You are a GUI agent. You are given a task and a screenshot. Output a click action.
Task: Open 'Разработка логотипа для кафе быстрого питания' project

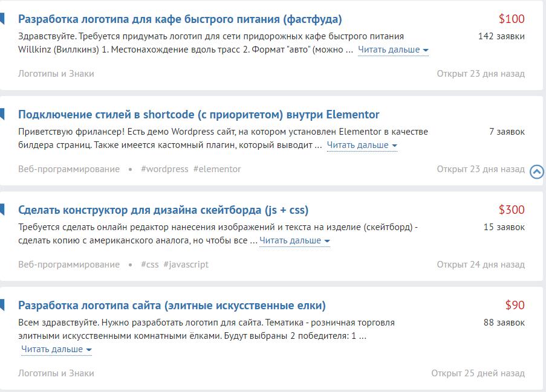pos(180,19)
